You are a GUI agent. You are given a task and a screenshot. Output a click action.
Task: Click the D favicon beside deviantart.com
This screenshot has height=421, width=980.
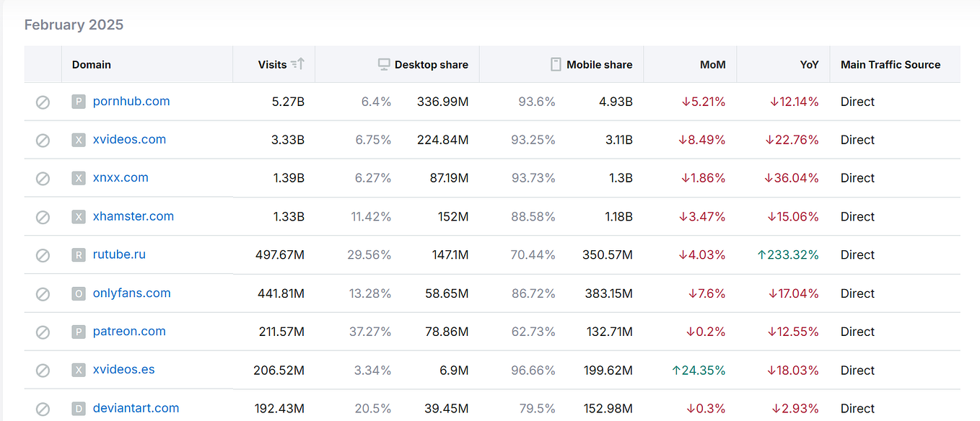79,408
